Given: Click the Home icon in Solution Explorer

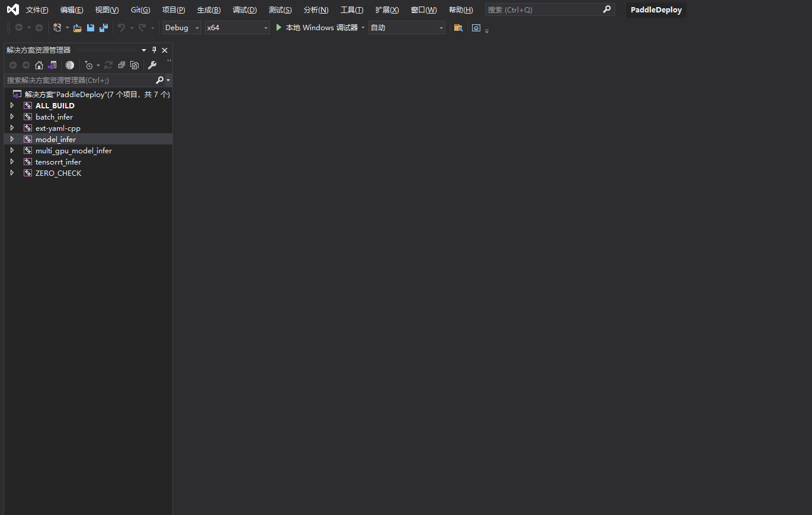Looking at the screenshot, I should [39, 65].
